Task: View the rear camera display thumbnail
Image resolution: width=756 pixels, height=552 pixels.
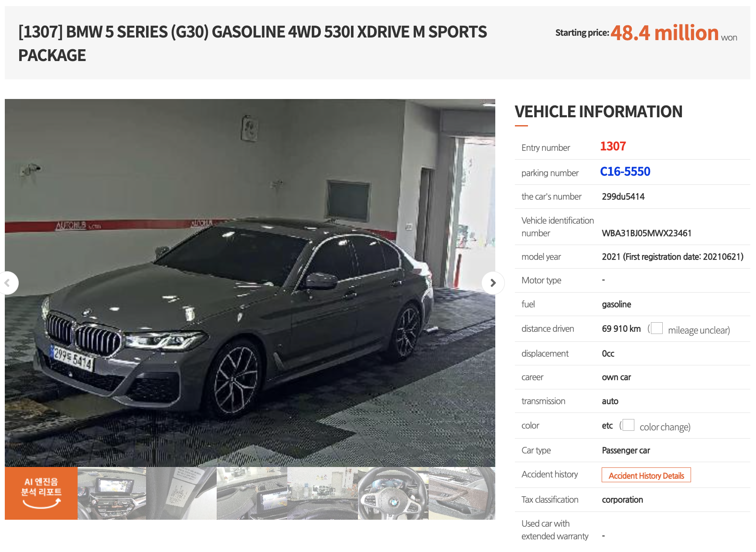Action: click(x=252, y=493)
